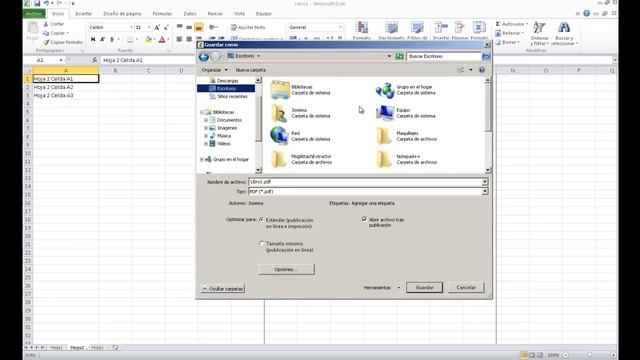
Task: Select the MsgAttachExtractor folder
Action: (x=301, y=159)
